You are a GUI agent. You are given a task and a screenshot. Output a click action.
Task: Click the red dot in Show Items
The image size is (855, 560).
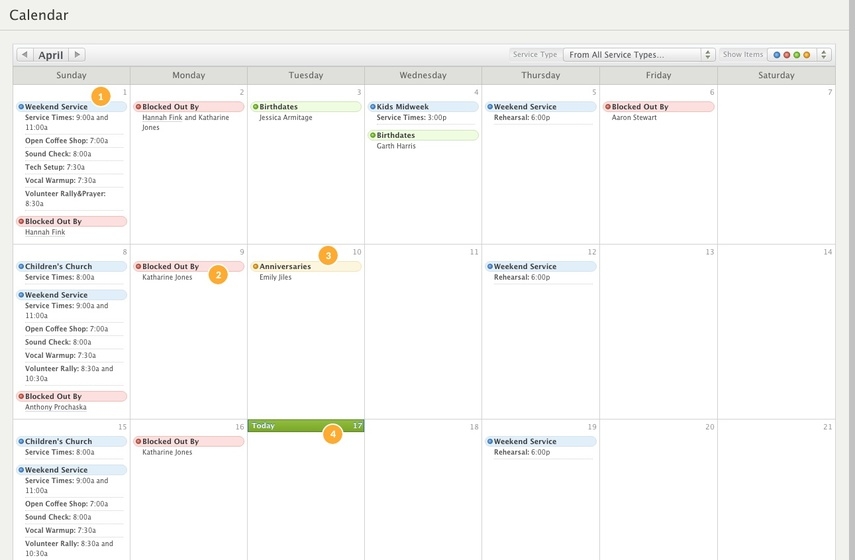[x=786, y=55]
